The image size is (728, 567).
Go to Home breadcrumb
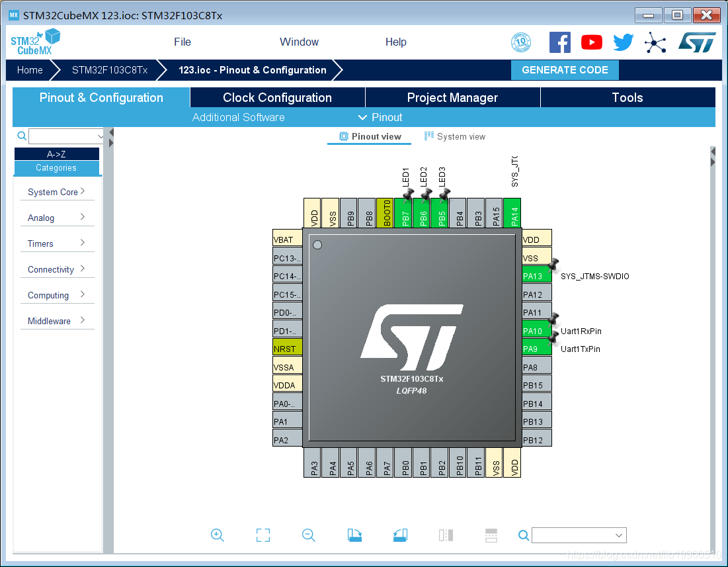click(x=30, y=70)
